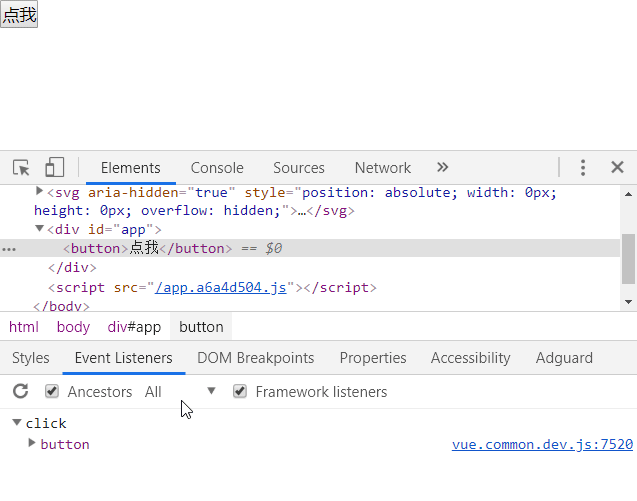Refresh the event listeners list
Screen dimensions: 637x501
[20, 391]
